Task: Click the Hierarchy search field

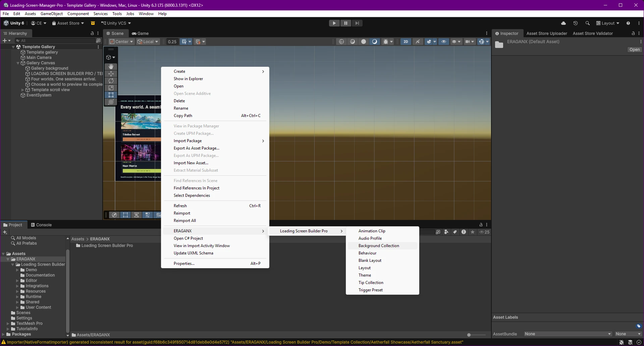Action: (x=55, y=41)
